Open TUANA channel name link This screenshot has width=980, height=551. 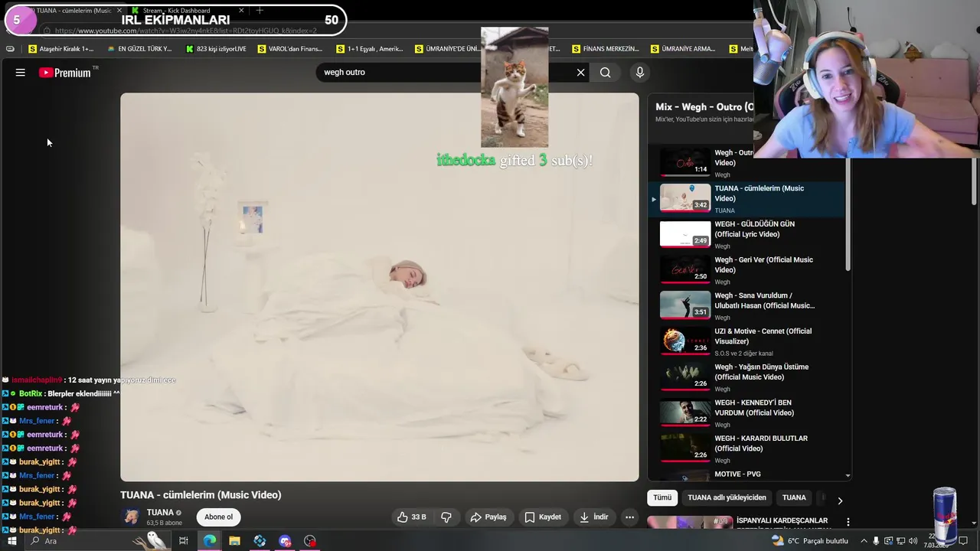(x=160, y=513)
